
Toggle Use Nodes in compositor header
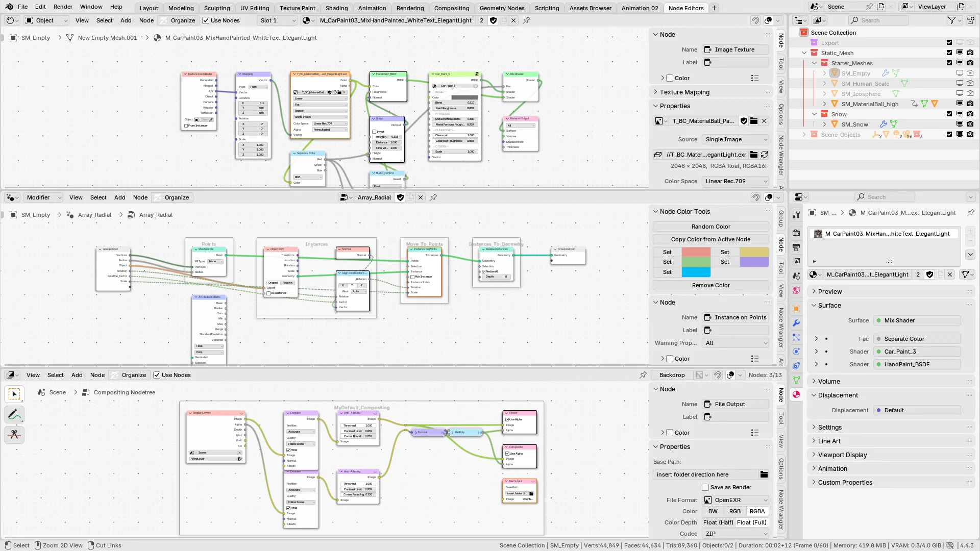[157, 375]
